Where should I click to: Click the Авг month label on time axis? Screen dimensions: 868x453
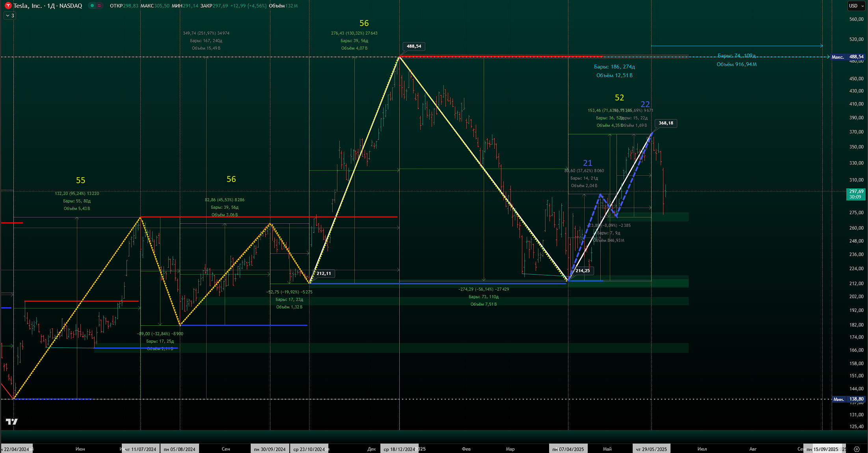pos(753,449)
